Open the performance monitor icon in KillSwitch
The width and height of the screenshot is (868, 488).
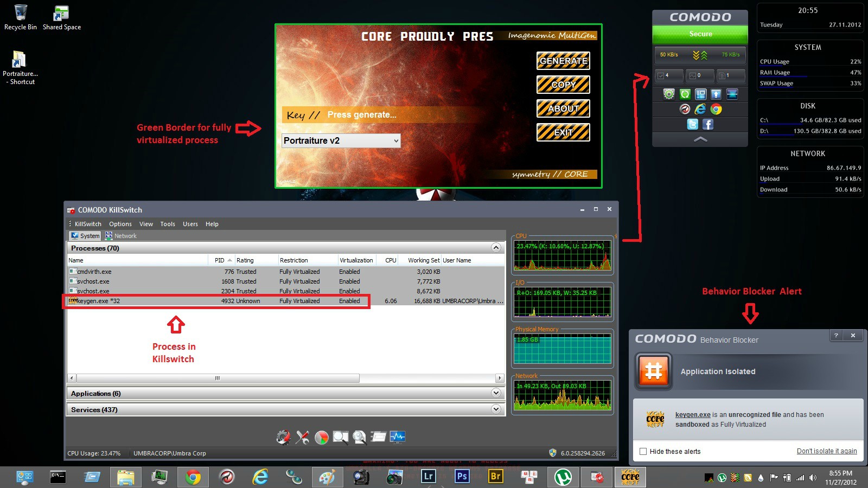398,437
